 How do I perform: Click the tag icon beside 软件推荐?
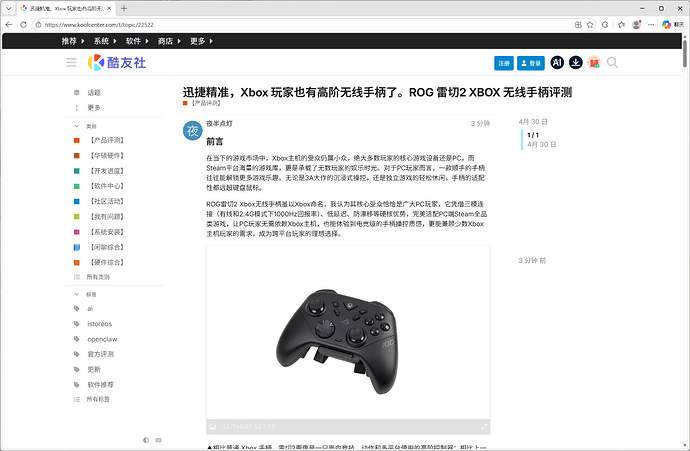(77, 385)
